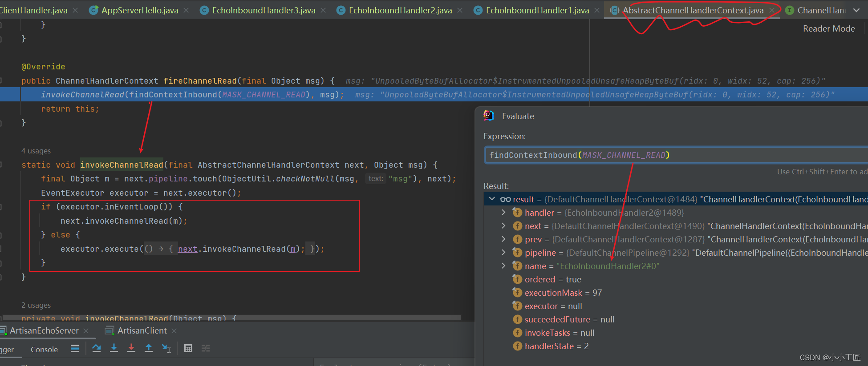Viewport: 868px width, 366px height.
Task: Collapse the result node in Evaluate
Action: click(492, 199)
